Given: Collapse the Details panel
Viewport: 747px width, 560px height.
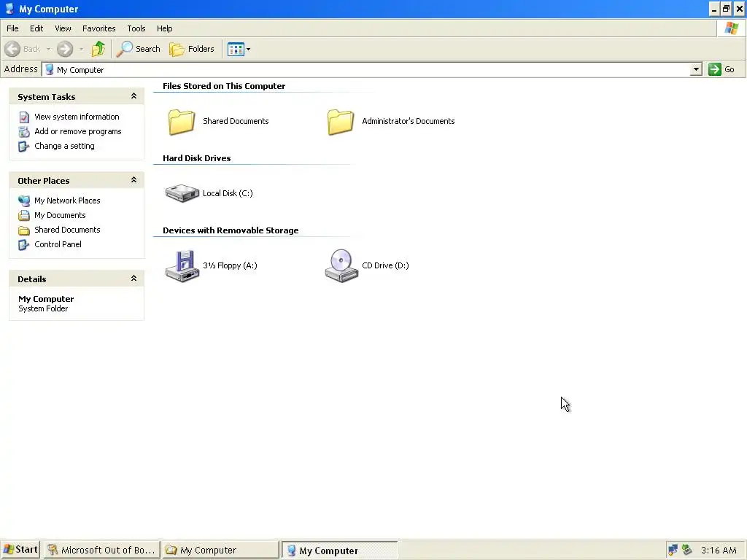Looking at the screenshot, I should pyautogui.click(x=134, y=279).
